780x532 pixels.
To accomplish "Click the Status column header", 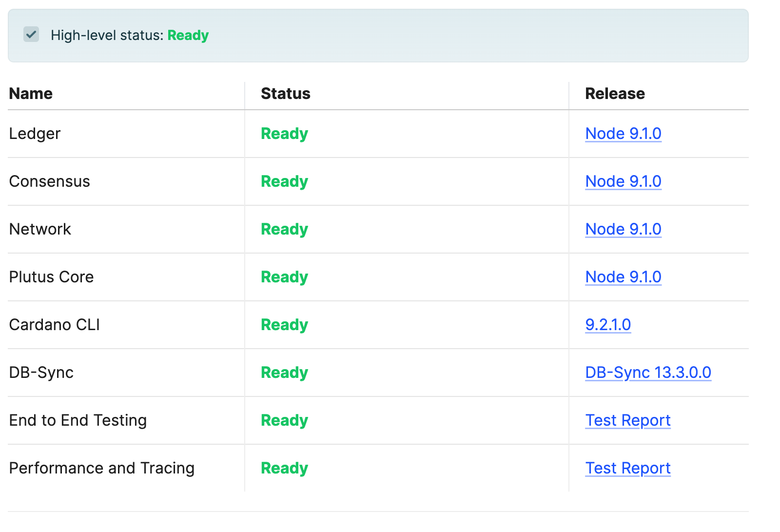I will click(285, 94).
